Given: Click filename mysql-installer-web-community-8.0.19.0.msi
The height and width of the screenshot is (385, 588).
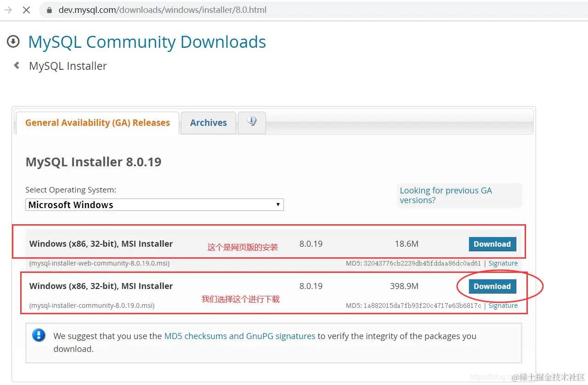Looking at the screenshot, I should 99,263.
